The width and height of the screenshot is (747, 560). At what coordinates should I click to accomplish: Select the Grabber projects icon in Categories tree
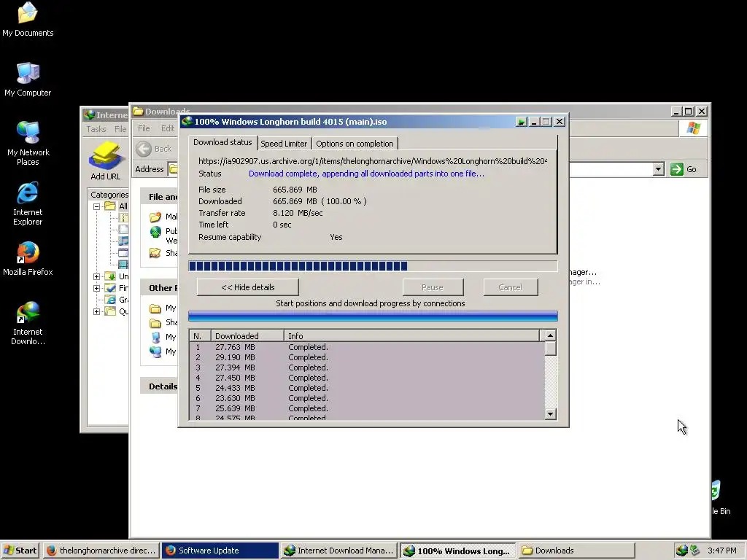[x=110, y=300]
